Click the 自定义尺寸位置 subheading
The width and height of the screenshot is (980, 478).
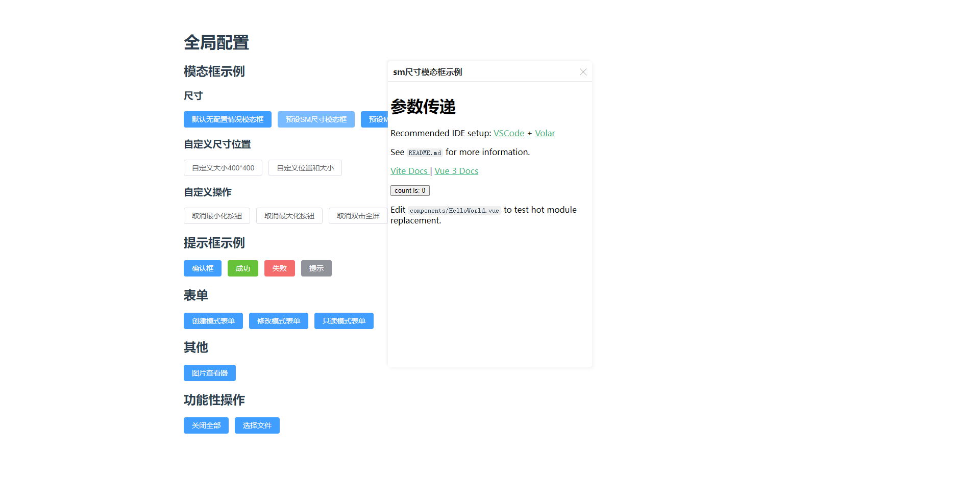[217, 144]
